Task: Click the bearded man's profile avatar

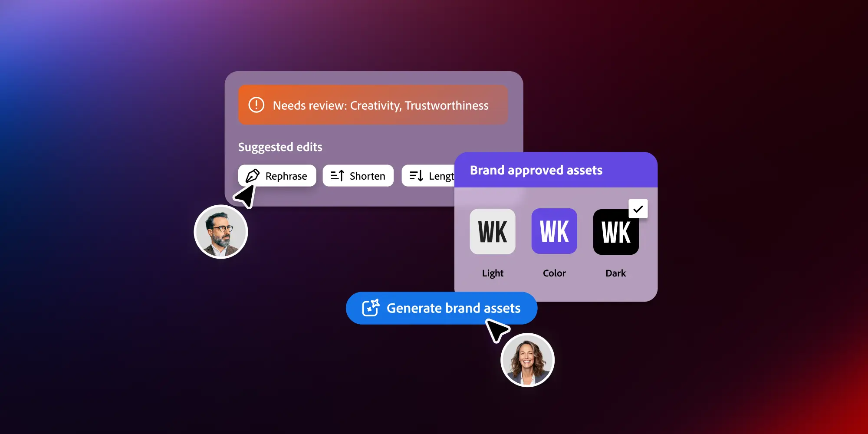Action: [x=221, y=232]
